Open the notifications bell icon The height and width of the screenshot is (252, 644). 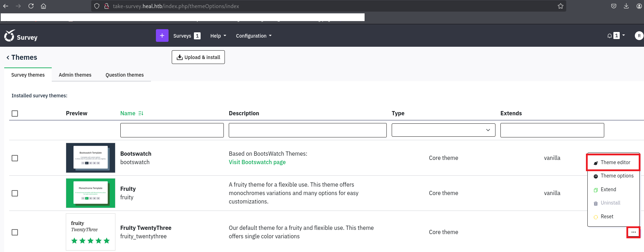(610, 36)
